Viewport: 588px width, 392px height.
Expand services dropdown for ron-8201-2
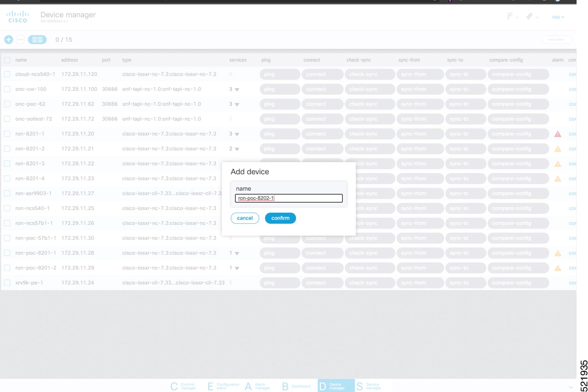(x=237, y=149)
